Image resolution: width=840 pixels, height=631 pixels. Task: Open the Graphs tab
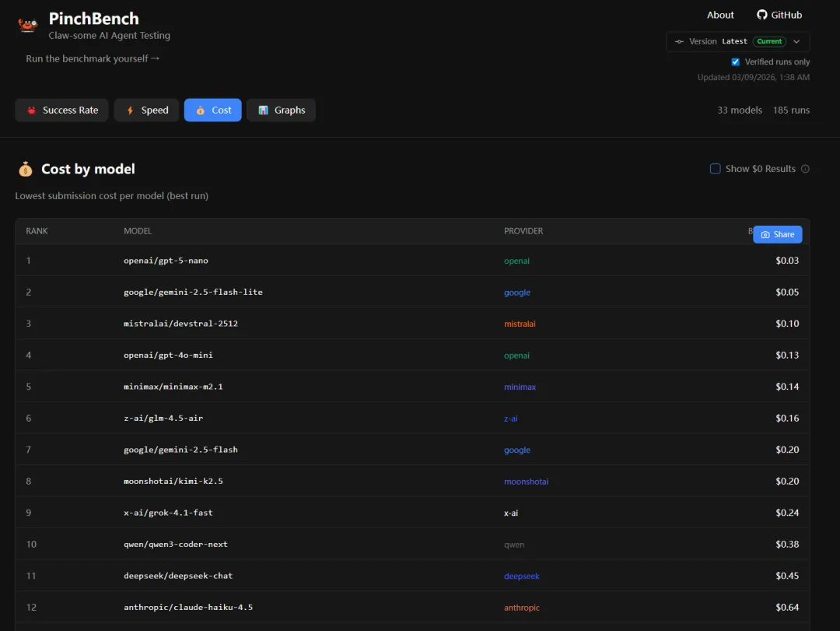tap(281, 110)
